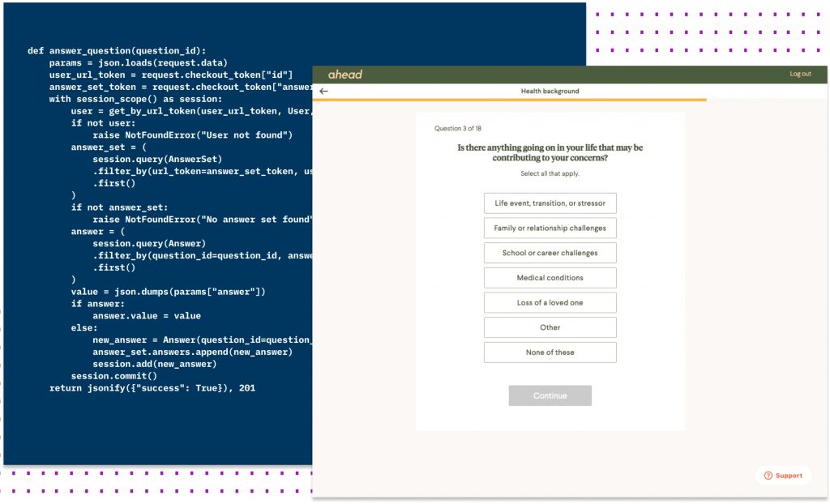
Task: Click the Support help icon
Action: (x=768, y=476)
